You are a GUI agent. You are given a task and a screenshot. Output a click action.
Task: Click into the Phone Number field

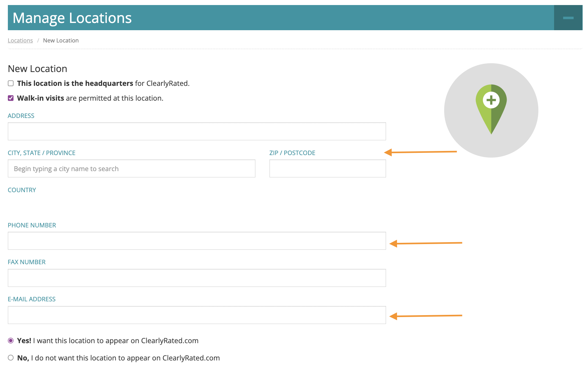197,241
